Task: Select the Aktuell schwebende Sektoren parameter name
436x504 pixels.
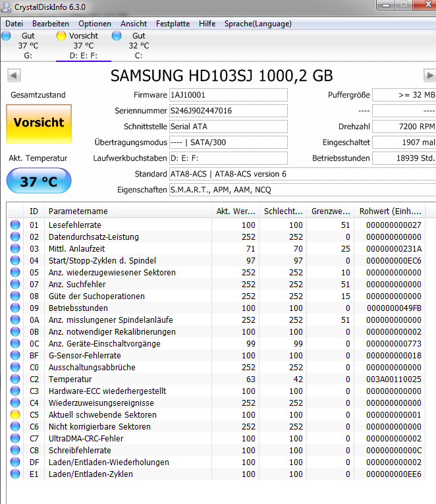Action: tap(103, 415)
